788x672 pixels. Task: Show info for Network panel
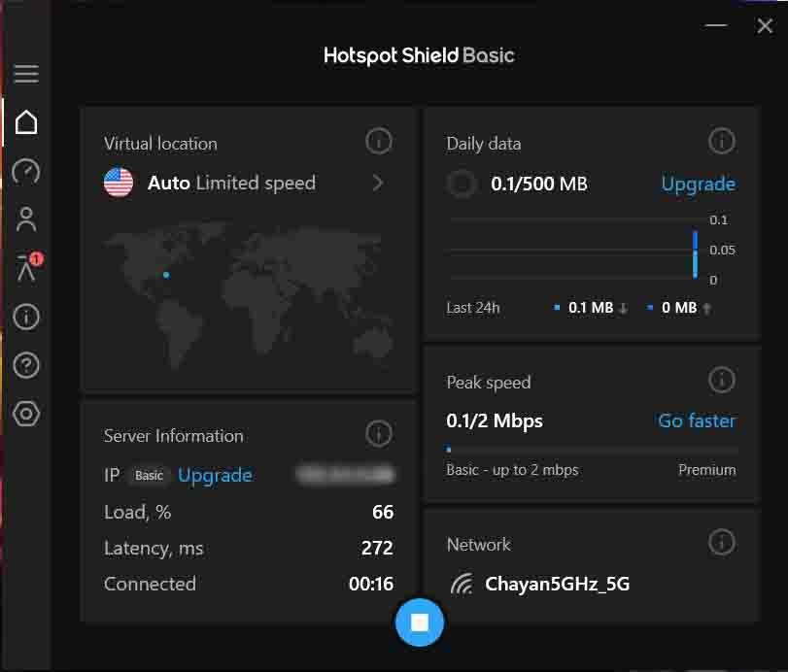[722, 542]
